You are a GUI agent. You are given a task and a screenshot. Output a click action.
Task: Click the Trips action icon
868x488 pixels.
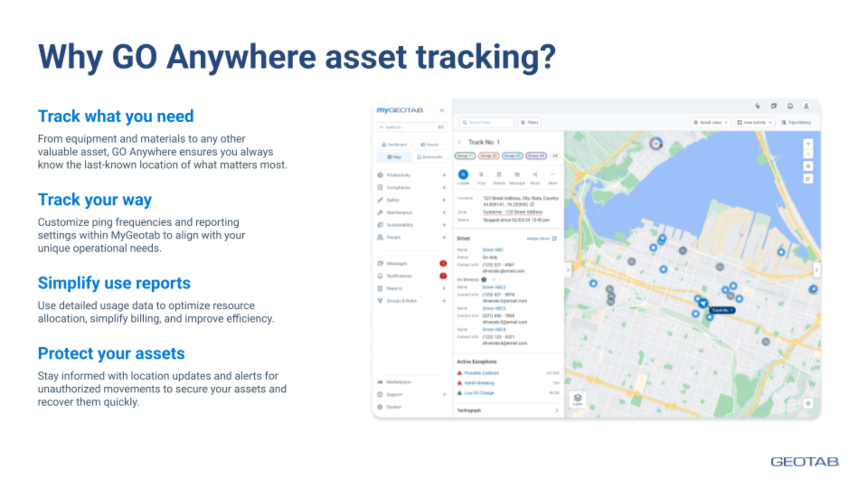tap(481, 174)
